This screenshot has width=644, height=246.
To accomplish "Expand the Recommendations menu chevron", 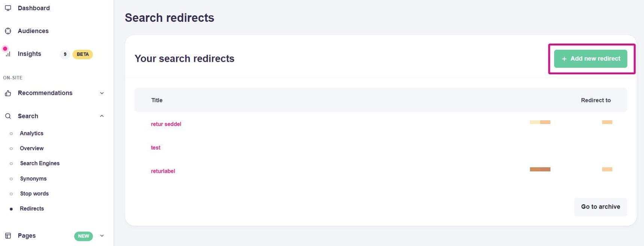I will coord(102,93).
